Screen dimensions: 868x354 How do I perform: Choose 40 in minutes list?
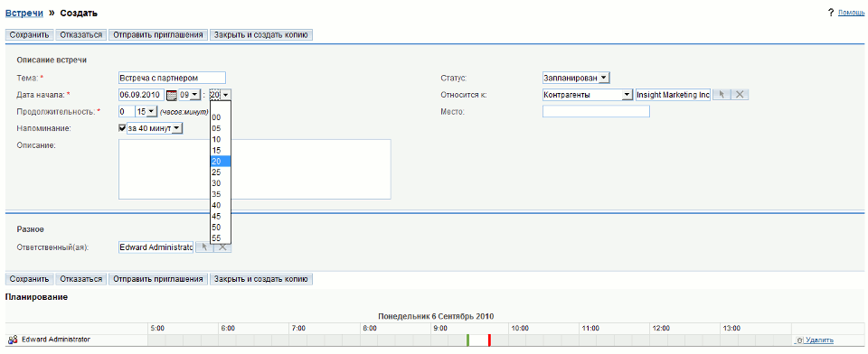click(221, 205)
